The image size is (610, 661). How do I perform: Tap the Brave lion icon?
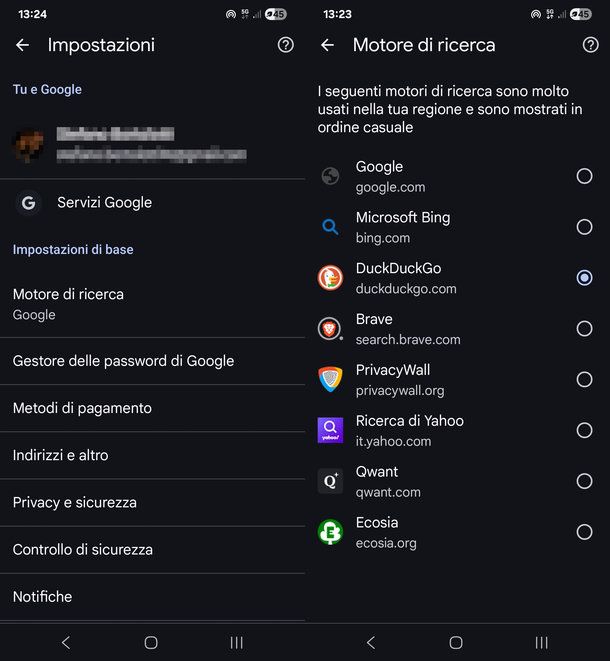[330, 329]
